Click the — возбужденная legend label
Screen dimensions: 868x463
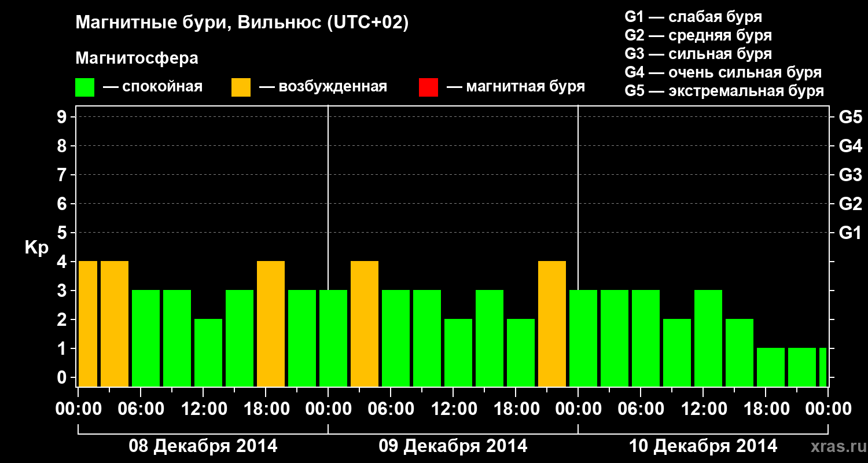pyautogui.click(x=322, y=87)
